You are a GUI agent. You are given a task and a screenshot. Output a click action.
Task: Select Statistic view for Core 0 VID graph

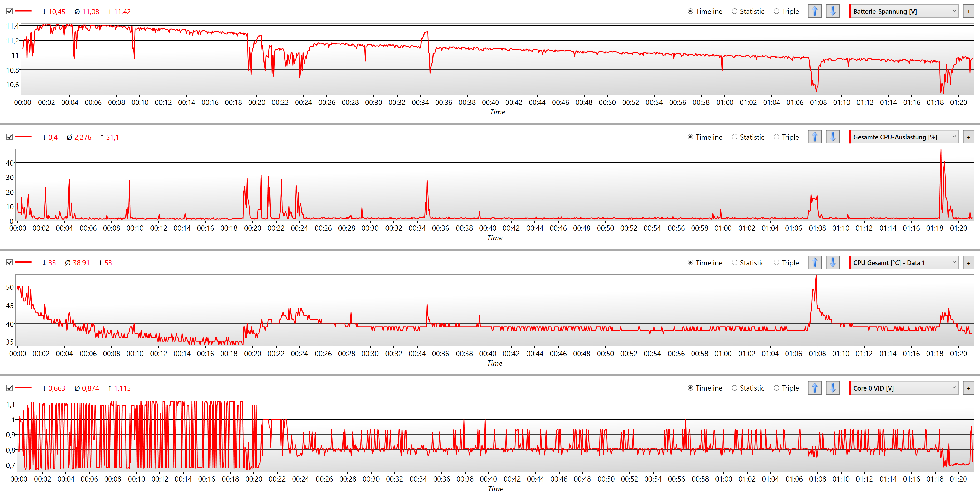[735, 388]
